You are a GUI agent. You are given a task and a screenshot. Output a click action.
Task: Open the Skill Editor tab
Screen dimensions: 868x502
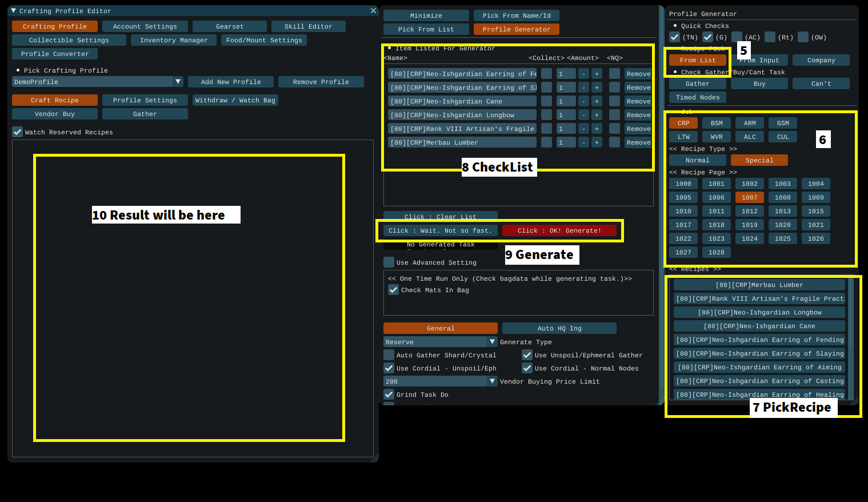[308, 26]
